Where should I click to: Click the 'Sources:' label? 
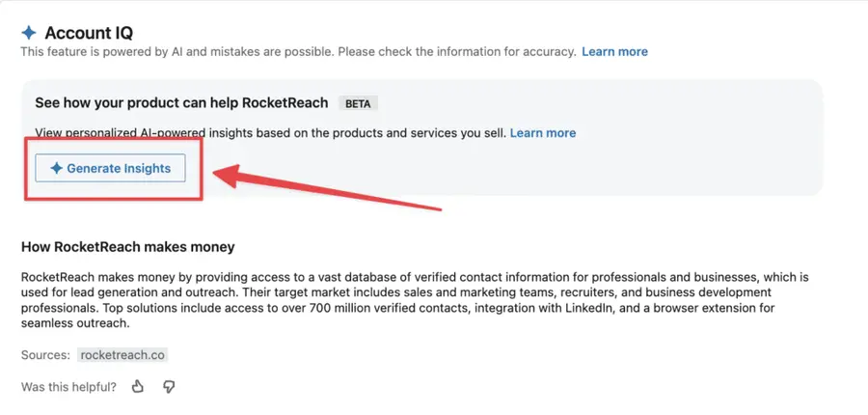[45, 355]
